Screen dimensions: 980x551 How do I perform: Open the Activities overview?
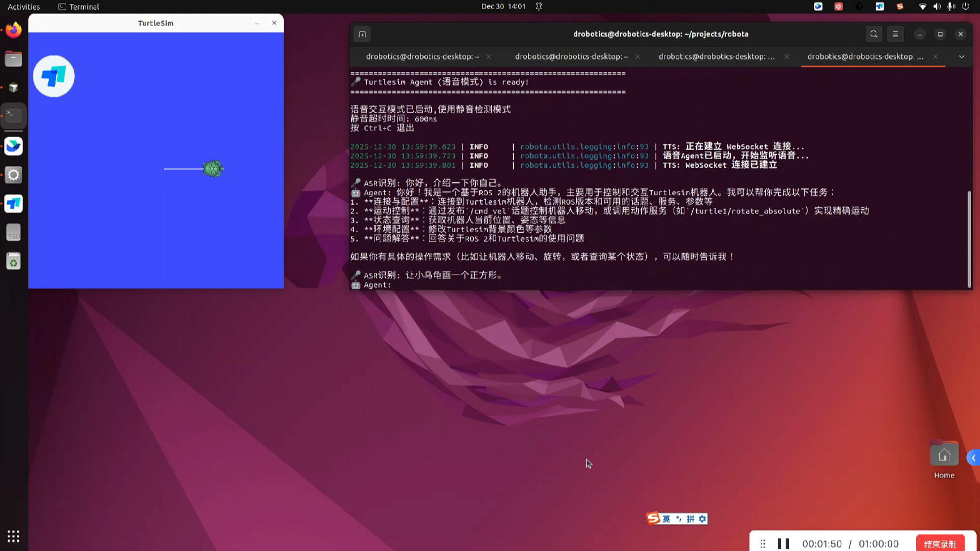click(24, 7)
